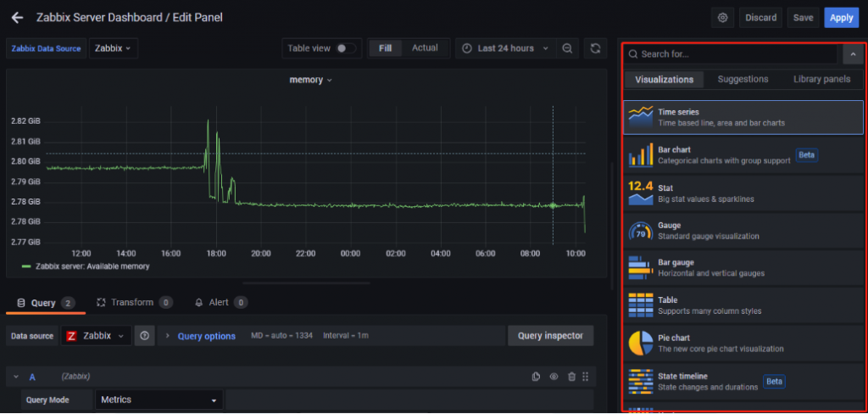Refresh the dashboard with the refresh icon
This screenshot has height=414, width=868.
click(x=595, y=48)
